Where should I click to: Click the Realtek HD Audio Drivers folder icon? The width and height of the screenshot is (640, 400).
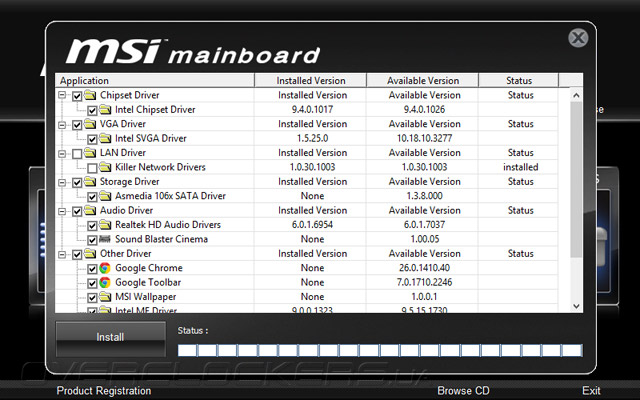pyautogui.click(x=105, y=225)
